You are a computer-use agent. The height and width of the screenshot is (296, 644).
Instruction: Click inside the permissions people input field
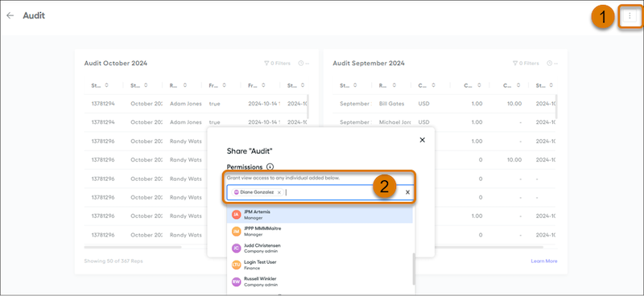[320, 192]
